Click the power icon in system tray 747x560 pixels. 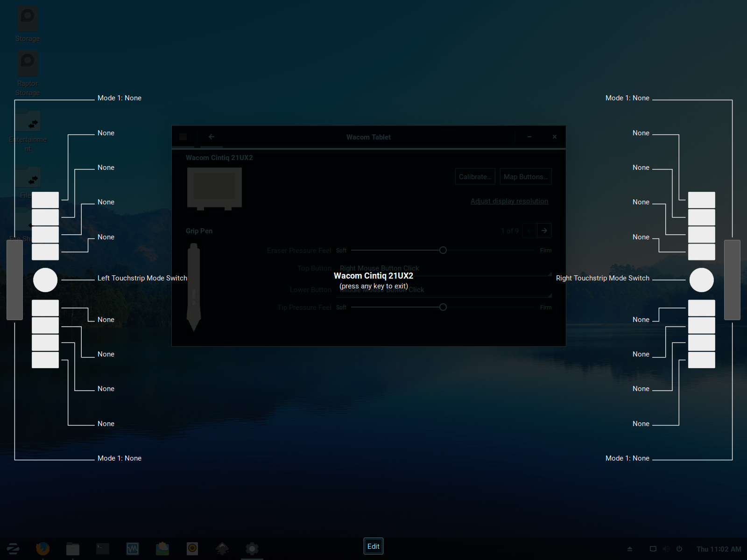[x=679, y=549]
